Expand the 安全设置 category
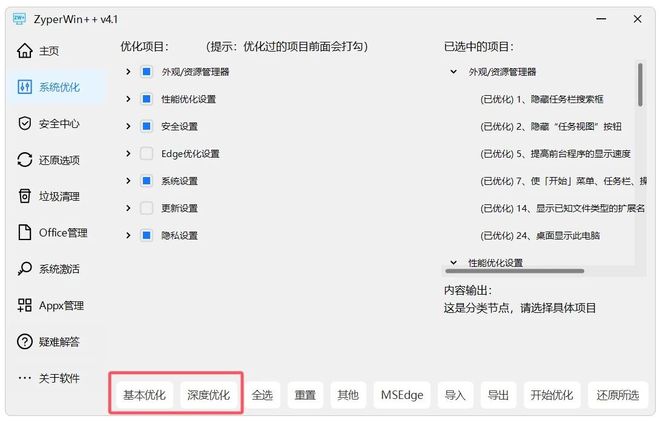Image resolution: width=660 pixels, height=422 pixels. click(128, 126)
